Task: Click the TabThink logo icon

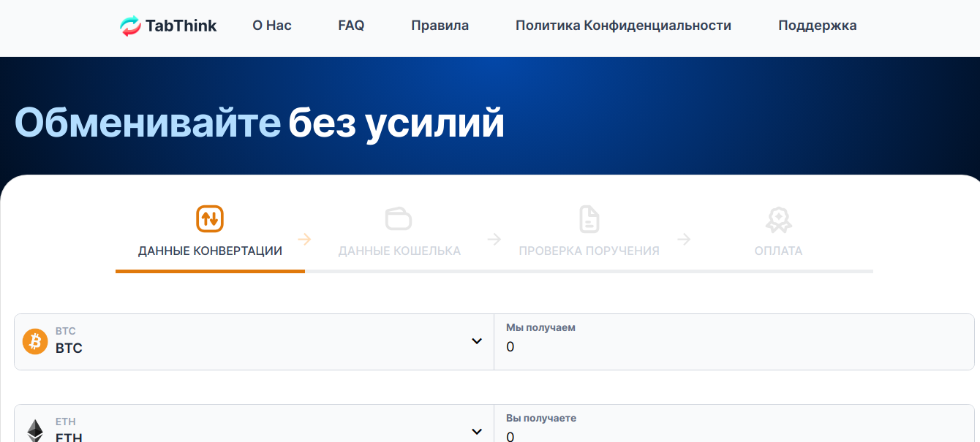Action: point(130,26)
